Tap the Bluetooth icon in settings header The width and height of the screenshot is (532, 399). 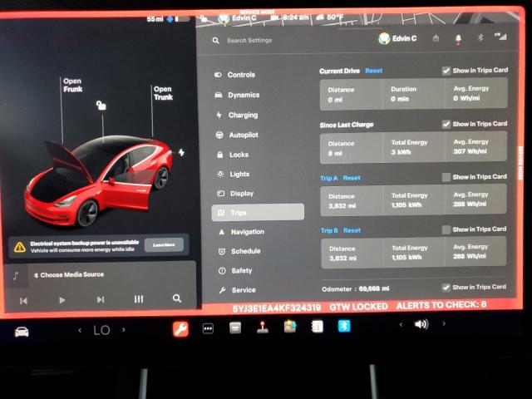click(480, 37)
